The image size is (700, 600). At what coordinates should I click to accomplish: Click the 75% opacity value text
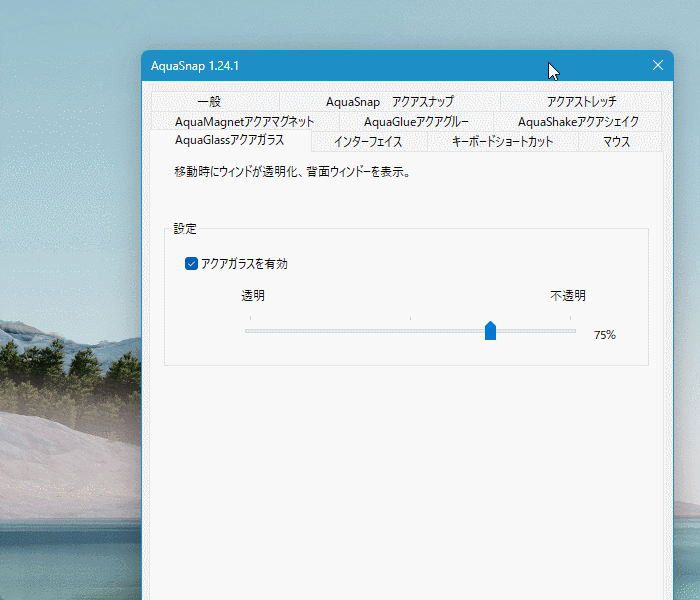point(604,335)
